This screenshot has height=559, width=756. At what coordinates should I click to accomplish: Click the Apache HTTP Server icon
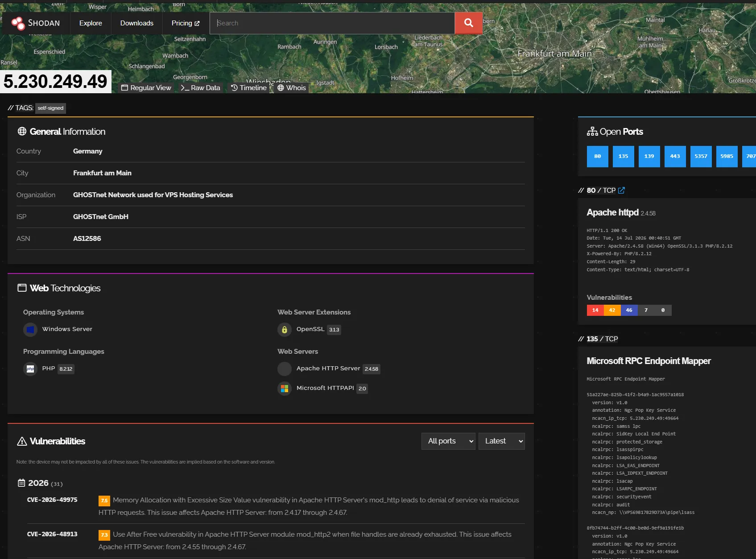(x=285, y=369)
